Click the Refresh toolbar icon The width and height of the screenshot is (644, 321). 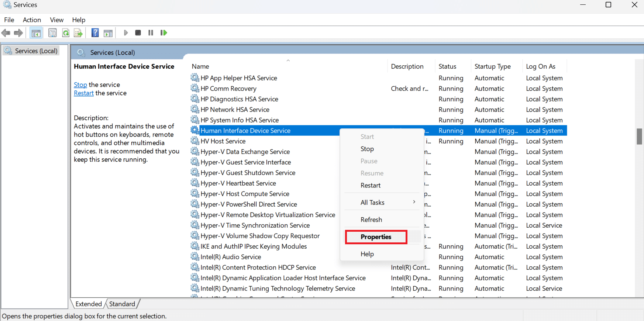(x=66, y=33)
